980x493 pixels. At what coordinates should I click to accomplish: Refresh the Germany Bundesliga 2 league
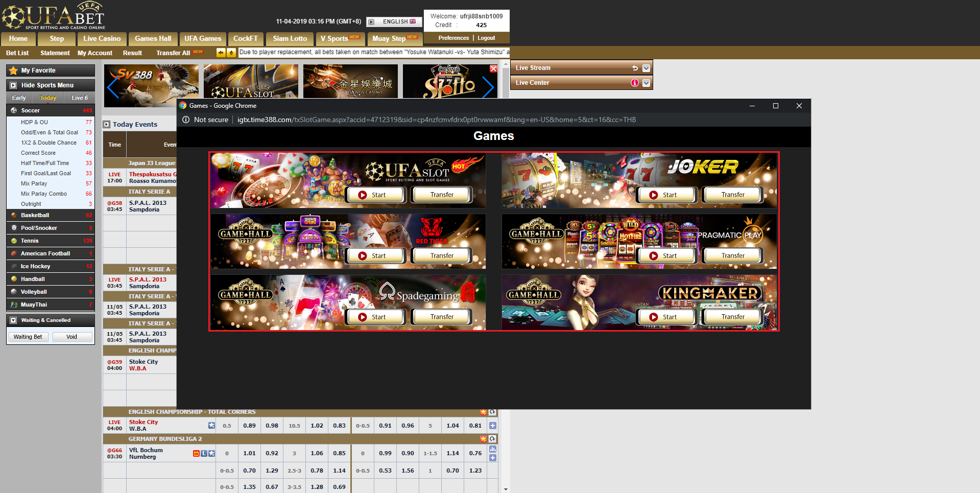click(x=492, y=439)
